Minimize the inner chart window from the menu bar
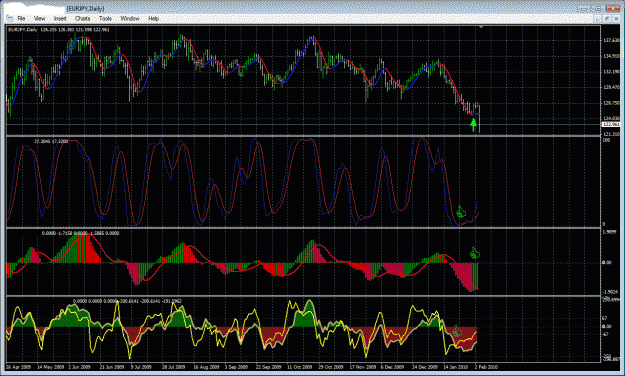This screenshot has height=376, width=625. tap(597, 18)
